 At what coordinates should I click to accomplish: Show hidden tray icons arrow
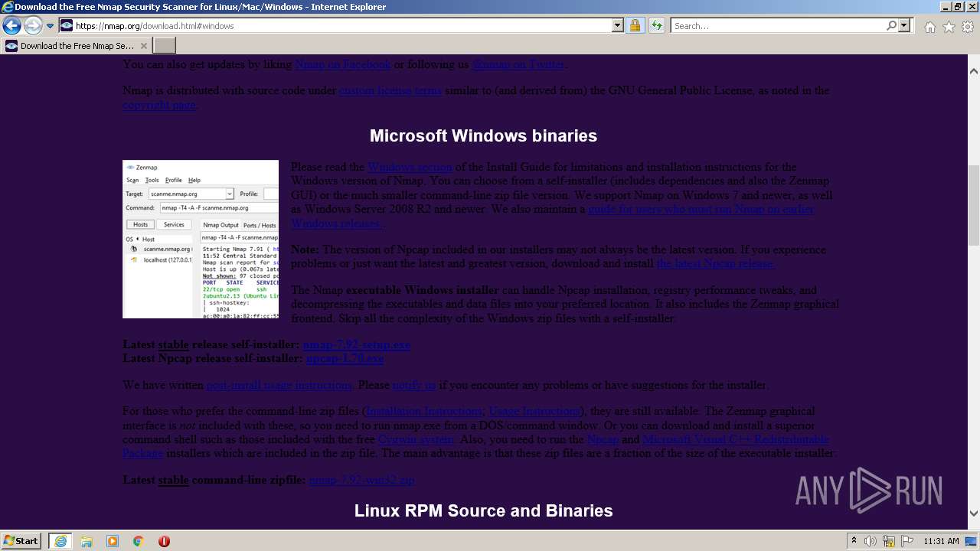pos(854,541)
